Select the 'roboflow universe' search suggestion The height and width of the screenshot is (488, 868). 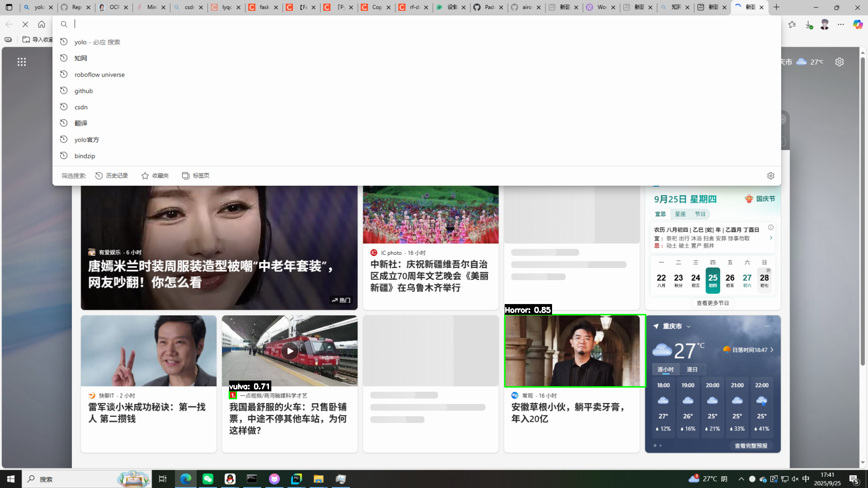pyautogui.click(x=100, y=75)
